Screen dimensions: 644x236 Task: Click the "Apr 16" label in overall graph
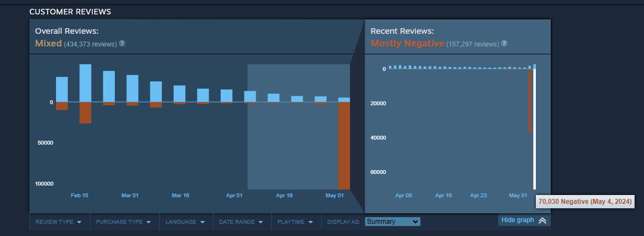[284, 196]
